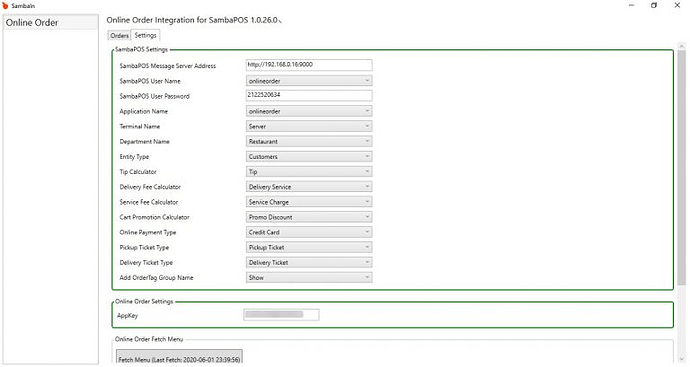
Task: Expand the Online Payment Type dropdown
Action: click(x=309, y=232)
